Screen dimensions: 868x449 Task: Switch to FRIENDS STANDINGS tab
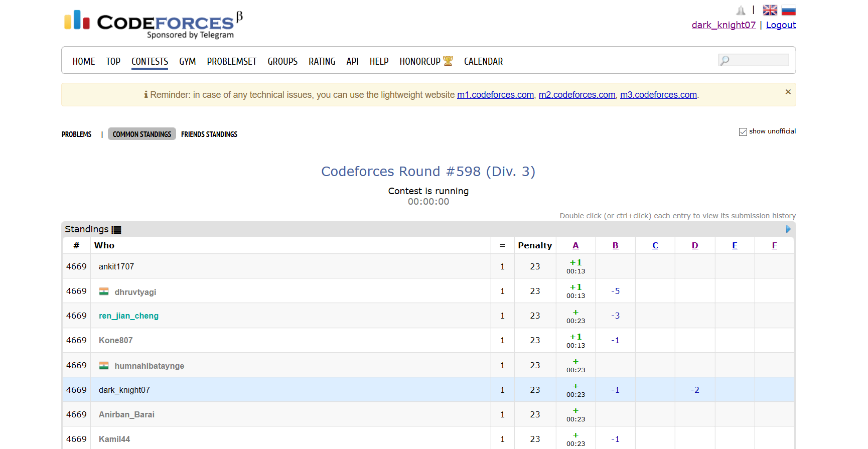pos(209,134)
